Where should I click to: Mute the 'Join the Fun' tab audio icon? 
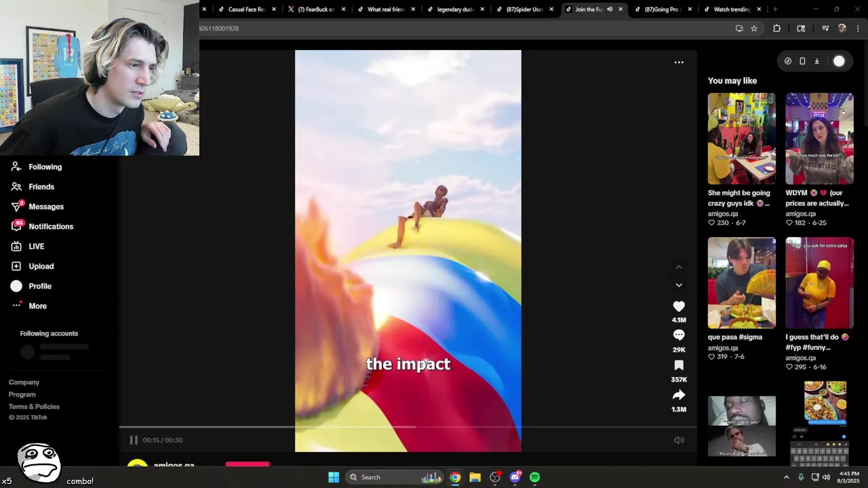pos(610,9)
